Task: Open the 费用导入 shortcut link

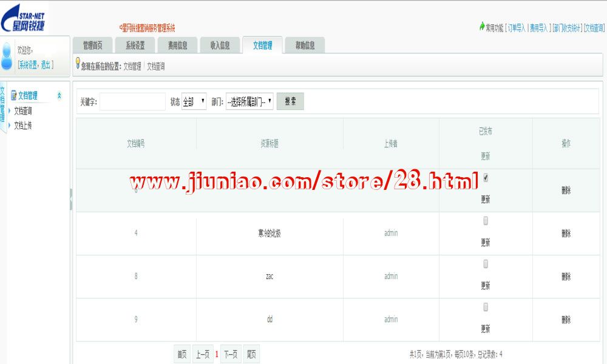Action: (538, 28)
